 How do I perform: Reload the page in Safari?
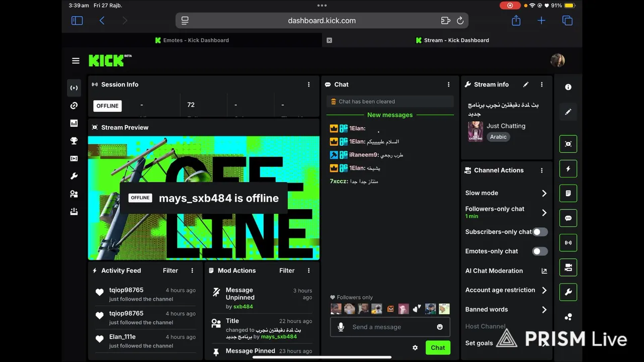click(x=460, y=21)
